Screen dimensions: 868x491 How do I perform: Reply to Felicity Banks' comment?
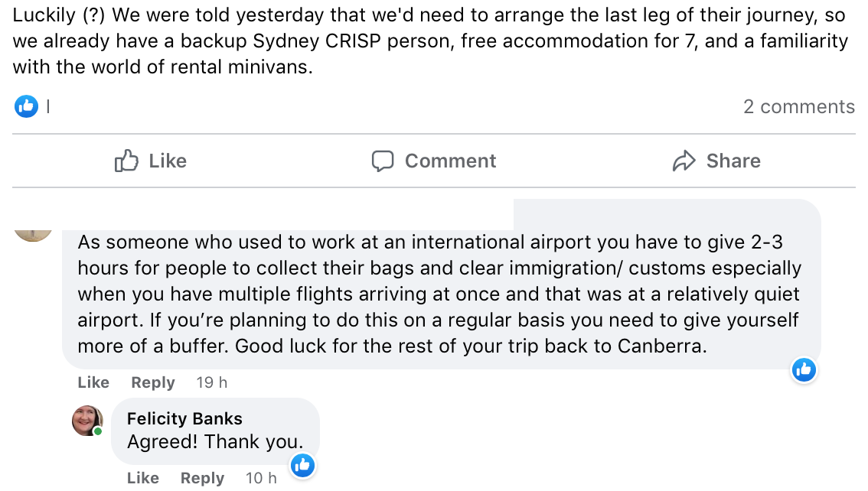[202, 478]
